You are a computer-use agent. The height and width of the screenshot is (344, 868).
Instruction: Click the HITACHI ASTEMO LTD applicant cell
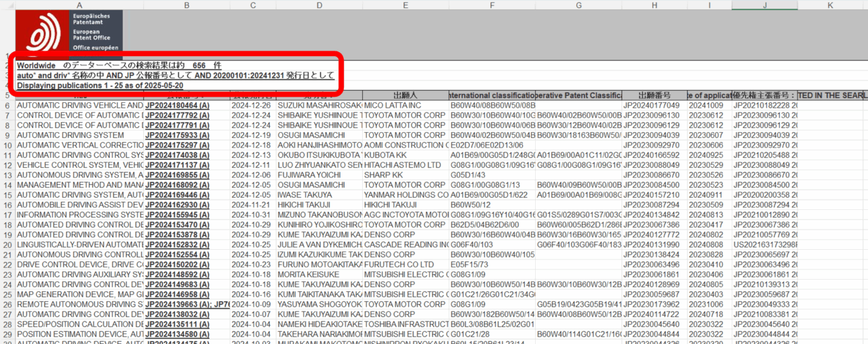(406, 165)
